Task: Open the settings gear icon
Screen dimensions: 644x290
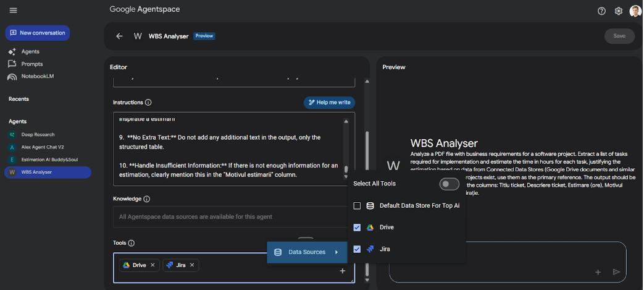Action: [x=619, y=11]
